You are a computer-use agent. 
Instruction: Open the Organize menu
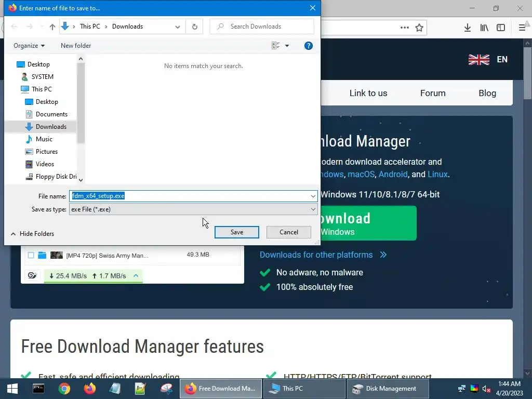tap(29, 46)
